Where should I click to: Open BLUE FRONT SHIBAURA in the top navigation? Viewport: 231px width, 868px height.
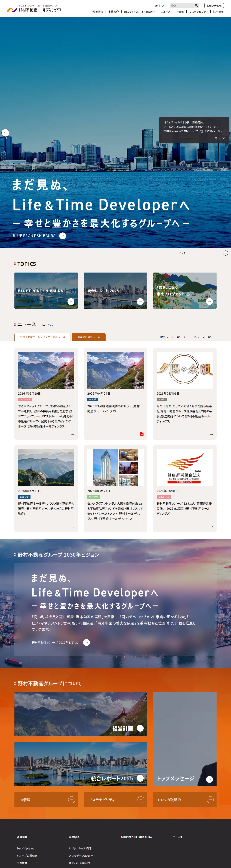click(x=140, y=12)
